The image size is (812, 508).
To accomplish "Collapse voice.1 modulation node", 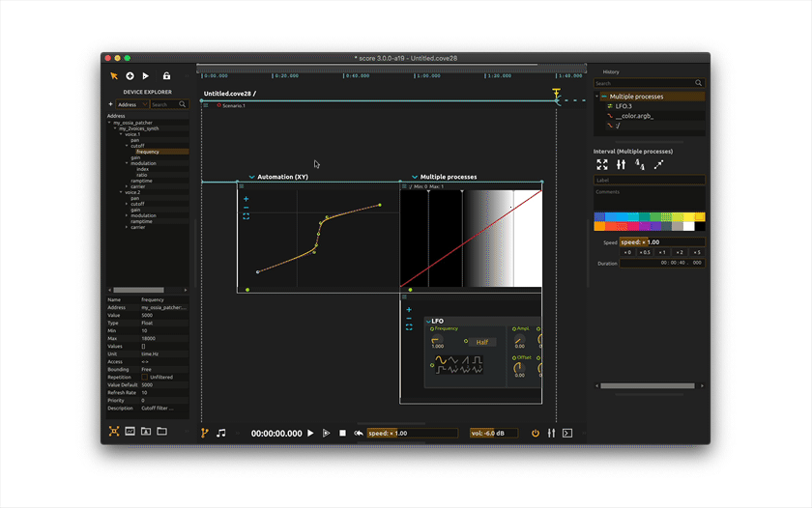I will 127,163.
